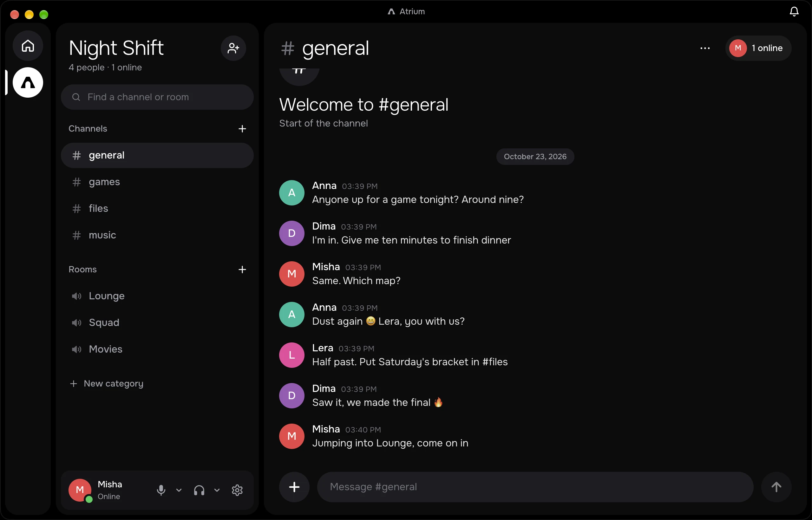Switch to the games channel
Viewport: 812px width, 520px height.
coord(157,182)
